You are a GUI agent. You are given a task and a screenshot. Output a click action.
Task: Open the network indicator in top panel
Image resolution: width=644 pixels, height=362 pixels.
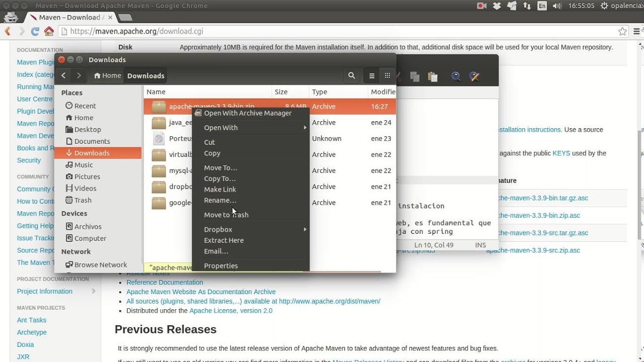click(x=527, y=6)
